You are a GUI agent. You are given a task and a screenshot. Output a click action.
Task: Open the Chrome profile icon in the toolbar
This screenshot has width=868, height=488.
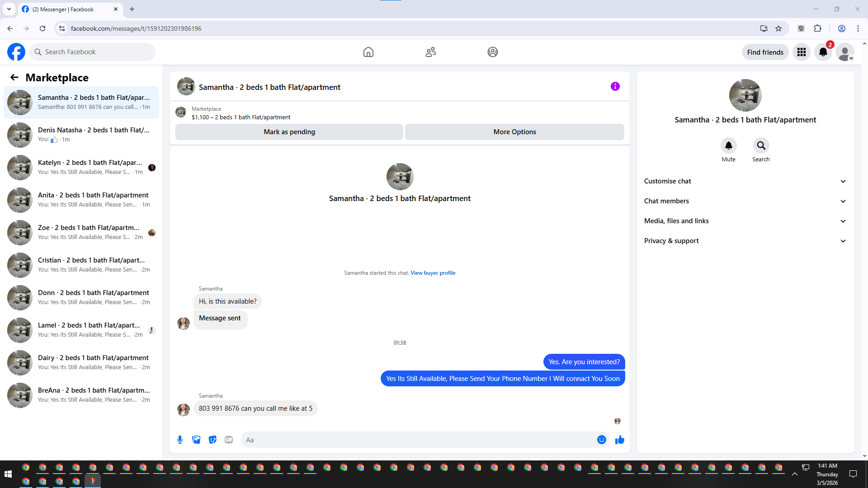(x=842, y=28)
